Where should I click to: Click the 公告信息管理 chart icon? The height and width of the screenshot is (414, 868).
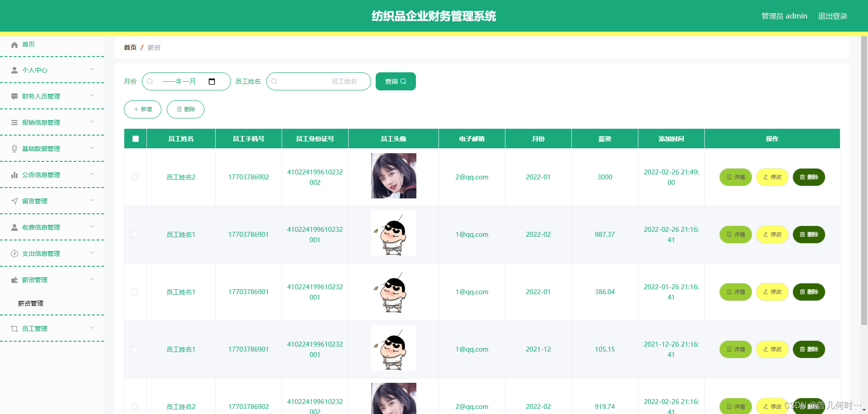tap(14, 174)
